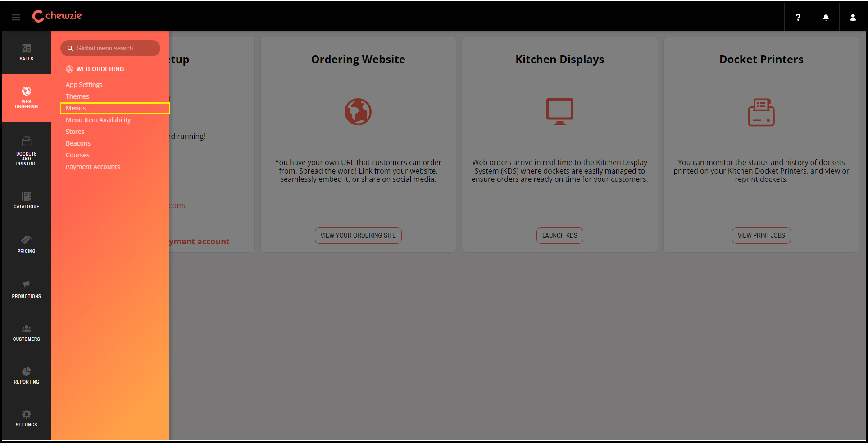Image resolution: width=868 pixels, height=444 pixels.
Task: Click the Docket Printers heading
Action: [x=761, y=60]
